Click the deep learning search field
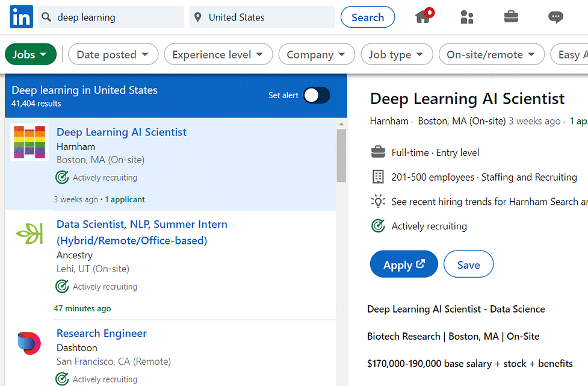 [111, 17]
